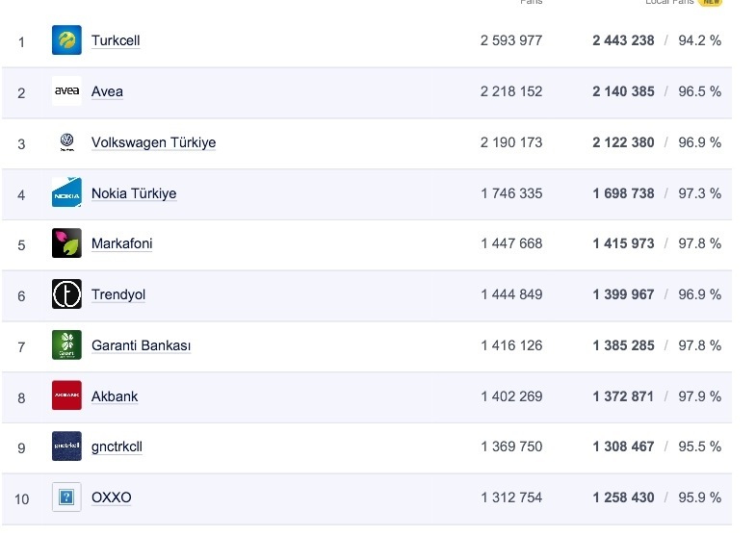This screenshot has height=535, width=756.
Task: Open the OXXO brand link
Action: (111, 497)
